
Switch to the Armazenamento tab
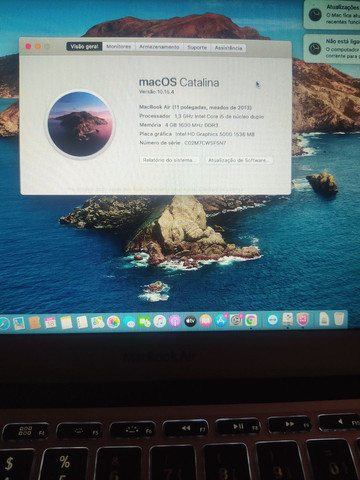point(159,47)
